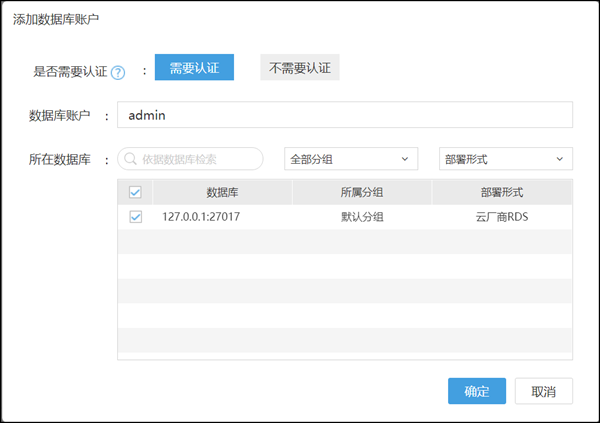
Task: Choose the 不需要认证 option
Action: [300, 68]
